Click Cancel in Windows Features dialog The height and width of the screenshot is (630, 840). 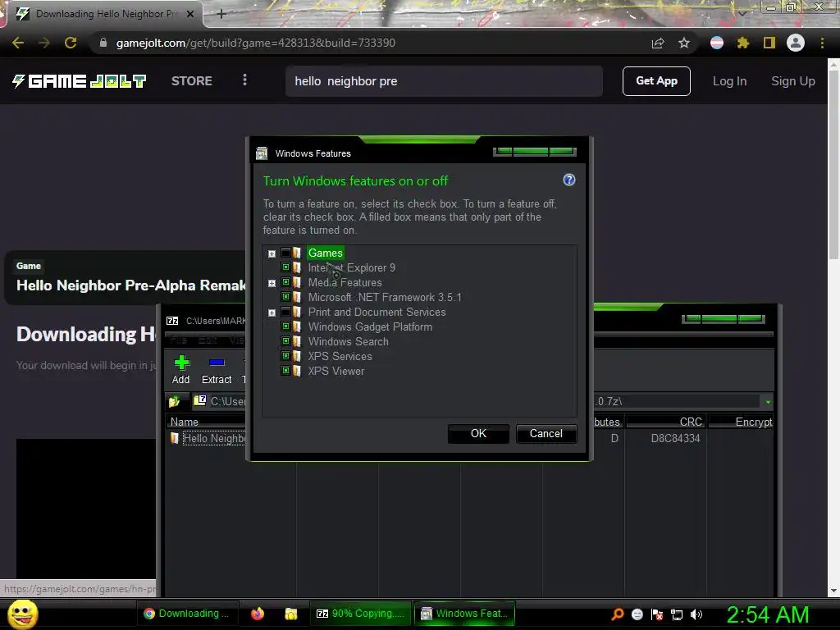(546, 433)
